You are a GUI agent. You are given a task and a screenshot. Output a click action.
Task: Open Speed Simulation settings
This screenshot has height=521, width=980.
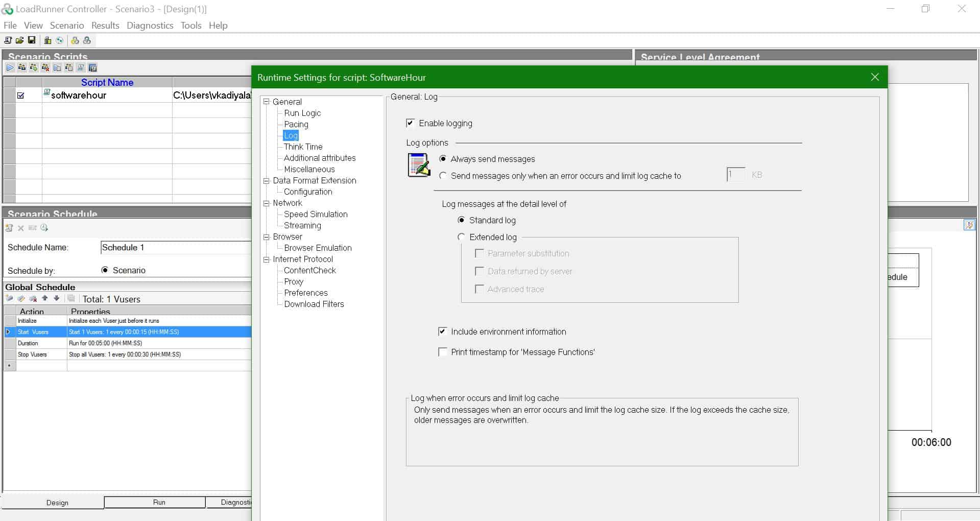pos(316,214)
